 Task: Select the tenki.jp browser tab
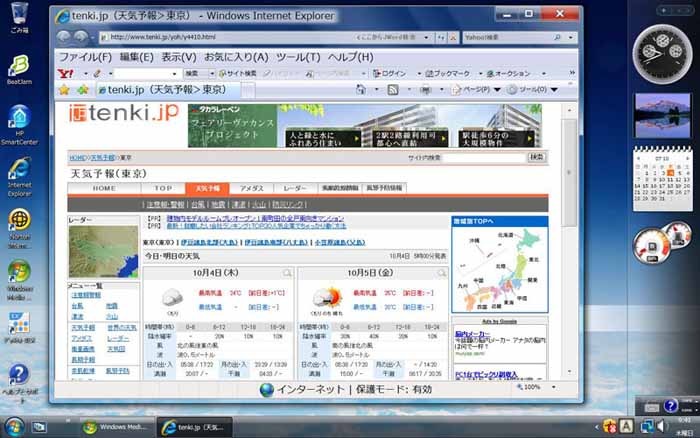168,90
